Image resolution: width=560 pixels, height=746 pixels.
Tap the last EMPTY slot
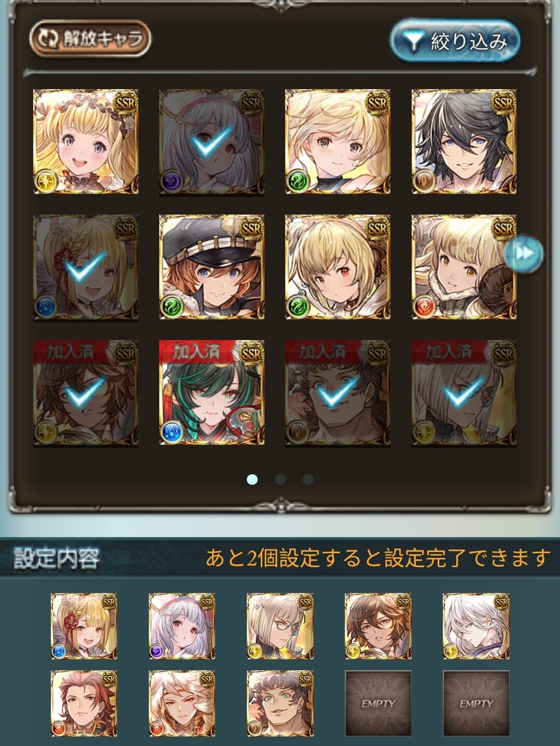coord(476,703)
